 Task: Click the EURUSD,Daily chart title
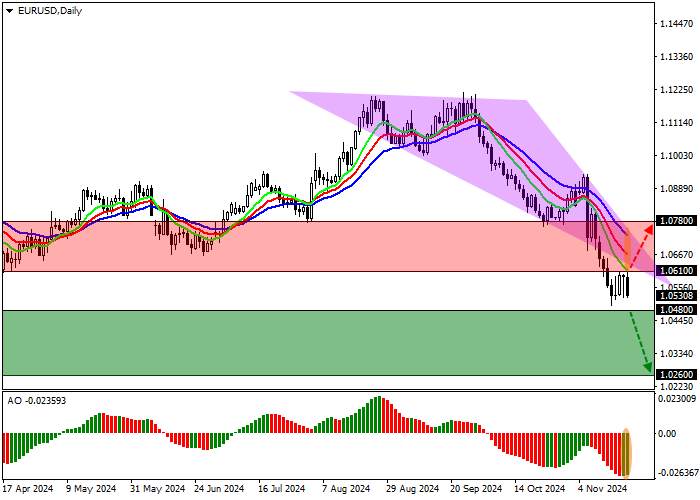tap(50, 11)
